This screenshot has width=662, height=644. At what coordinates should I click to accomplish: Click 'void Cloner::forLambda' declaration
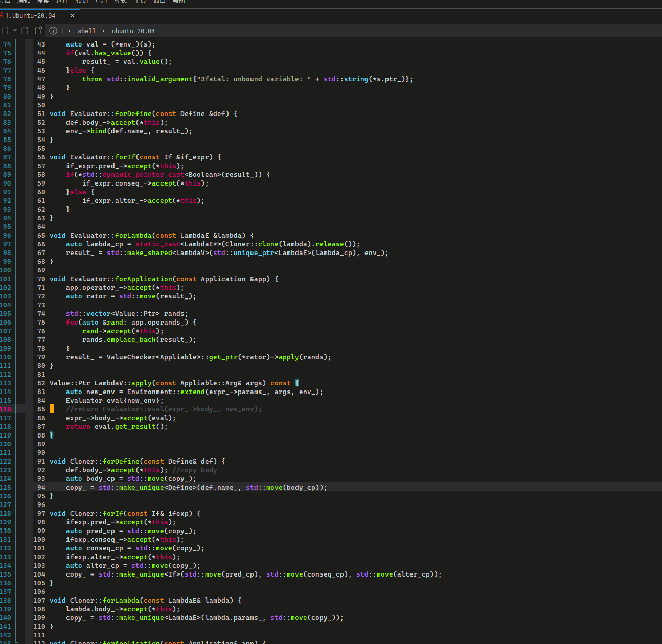coord(145,601)
